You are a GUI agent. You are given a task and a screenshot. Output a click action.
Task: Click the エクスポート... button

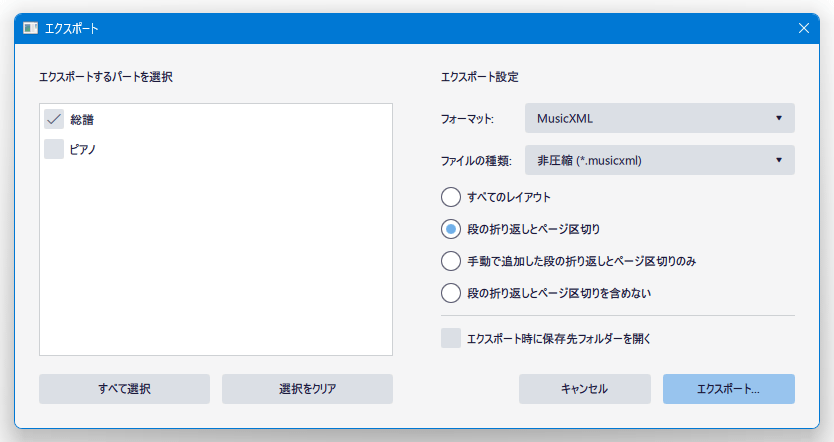(x=729, y=389)
